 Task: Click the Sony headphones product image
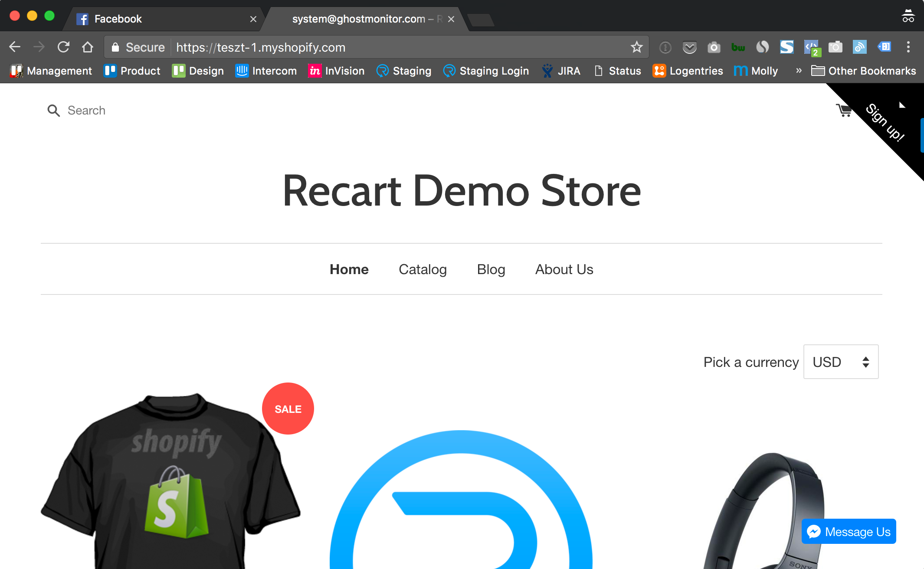point(763,511)
